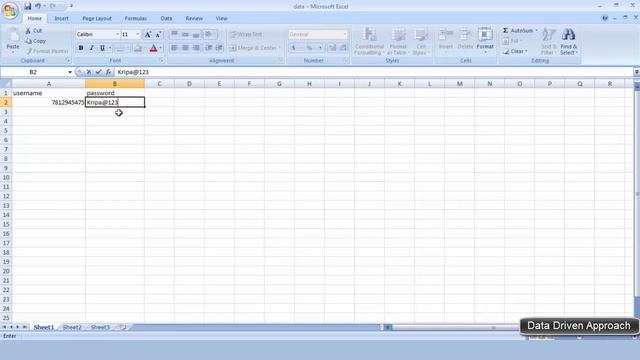
Task: Open the General number format dropdown
Action: (344, 34)
